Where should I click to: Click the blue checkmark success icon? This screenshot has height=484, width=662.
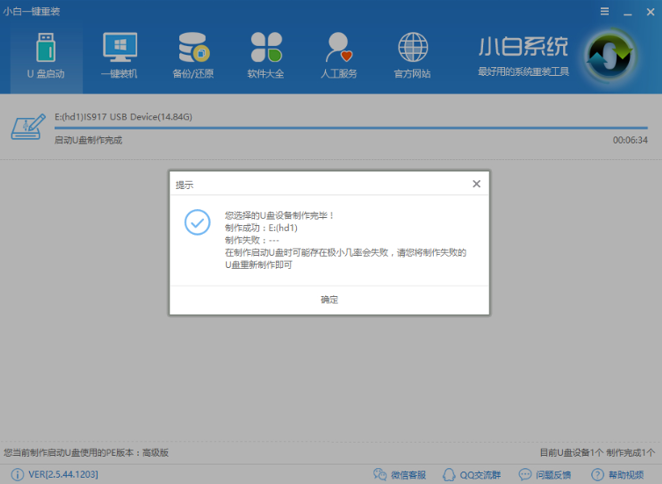pos(198,222)
